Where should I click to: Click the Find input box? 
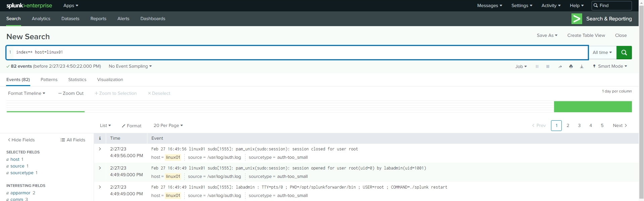tap(611, 6)
